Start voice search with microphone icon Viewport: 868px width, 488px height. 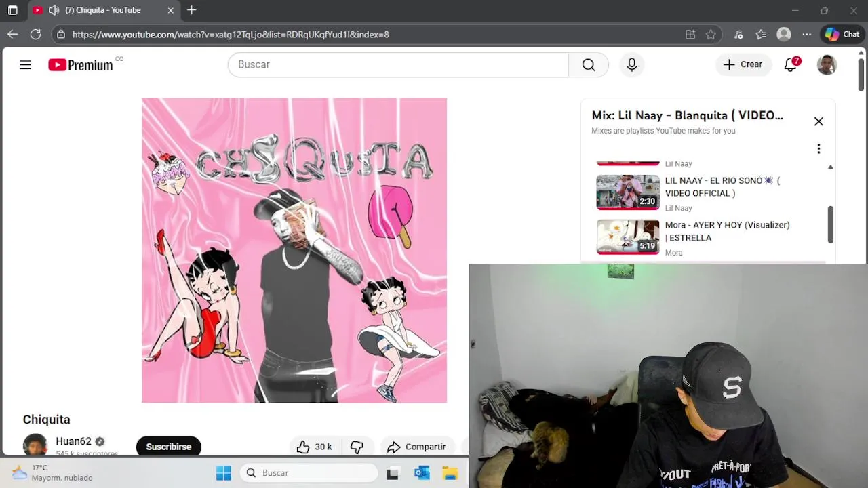[x=631, y=64]
